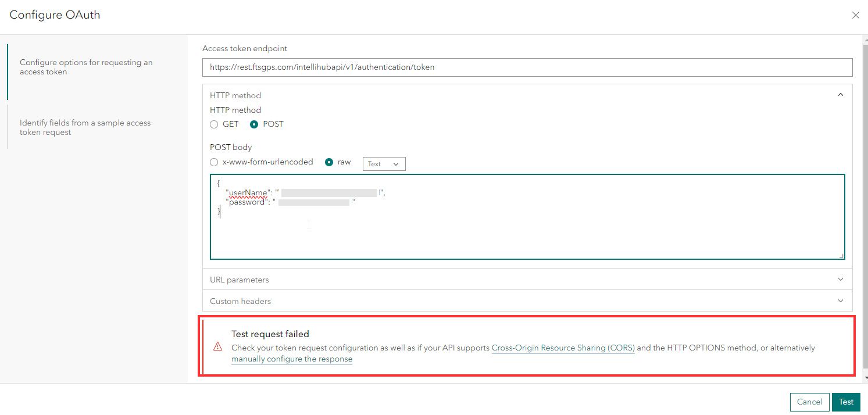Click inside the POST body text area
868x415 pixels.
pos(527,217)
